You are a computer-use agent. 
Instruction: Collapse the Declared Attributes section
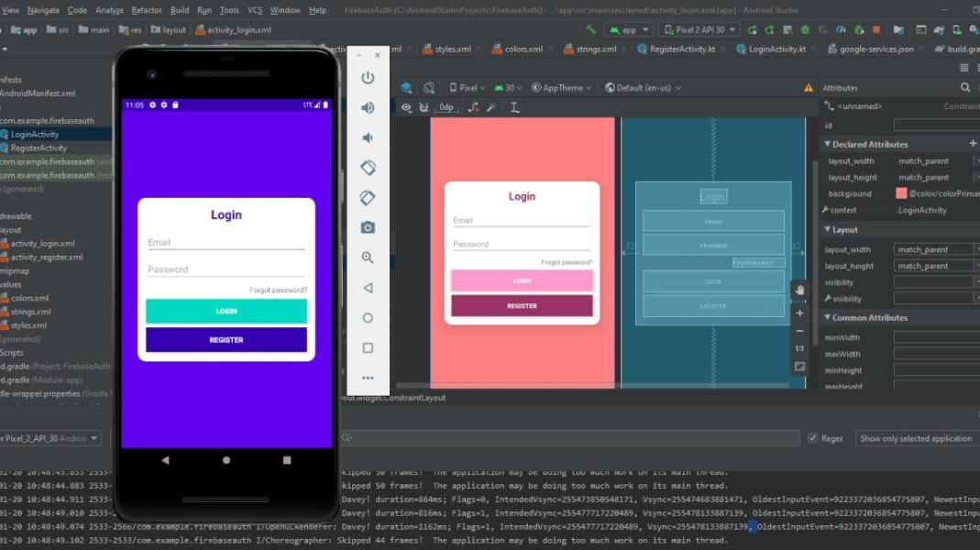[828, 145]
